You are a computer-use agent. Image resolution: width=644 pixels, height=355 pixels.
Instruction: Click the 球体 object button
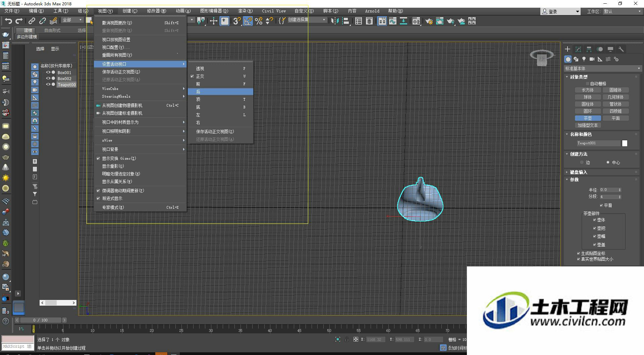[x=588, y=97]
